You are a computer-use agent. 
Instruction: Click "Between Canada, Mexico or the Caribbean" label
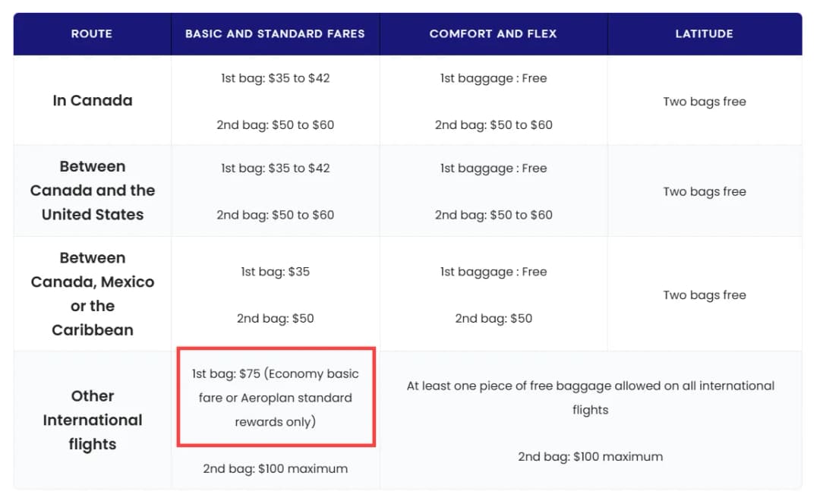click(x=92, y=294)
